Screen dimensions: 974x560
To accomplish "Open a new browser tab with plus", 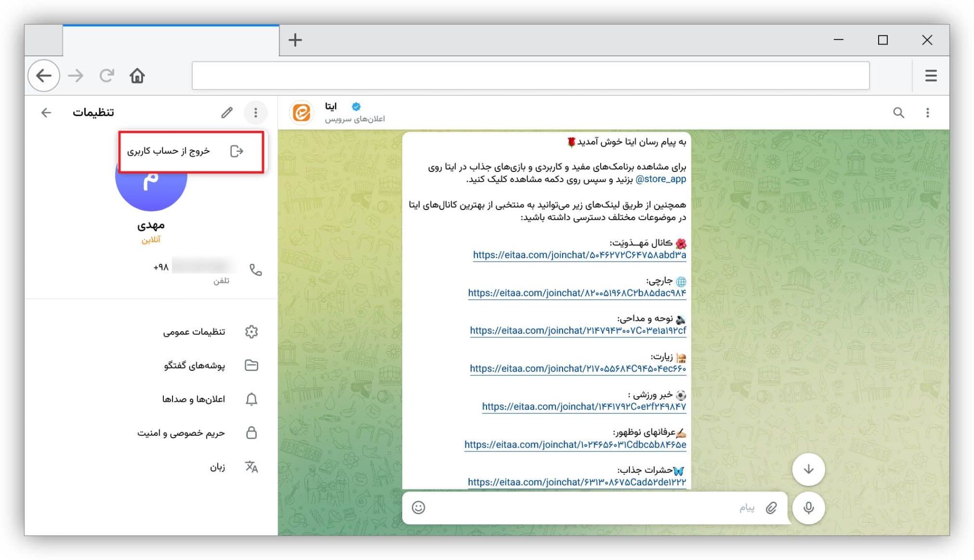I will pos(295,40).
